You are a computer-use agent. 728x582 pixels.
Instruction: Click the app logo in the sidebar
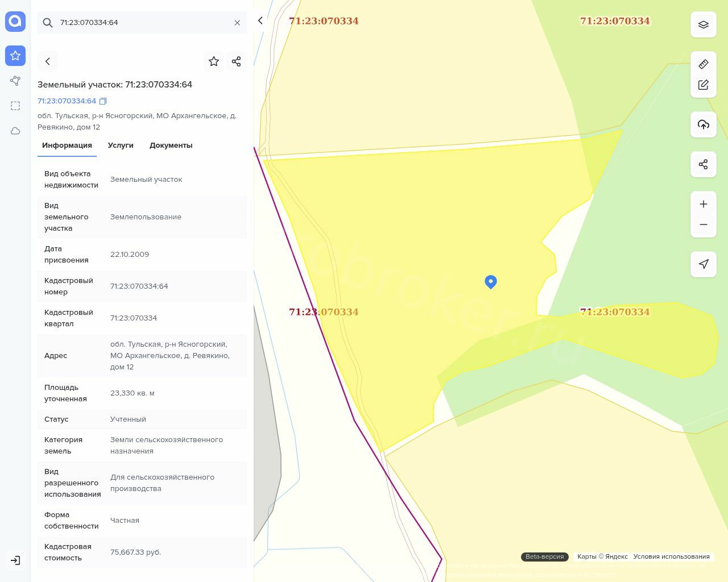pyautogui.click(x=15, y=22)
